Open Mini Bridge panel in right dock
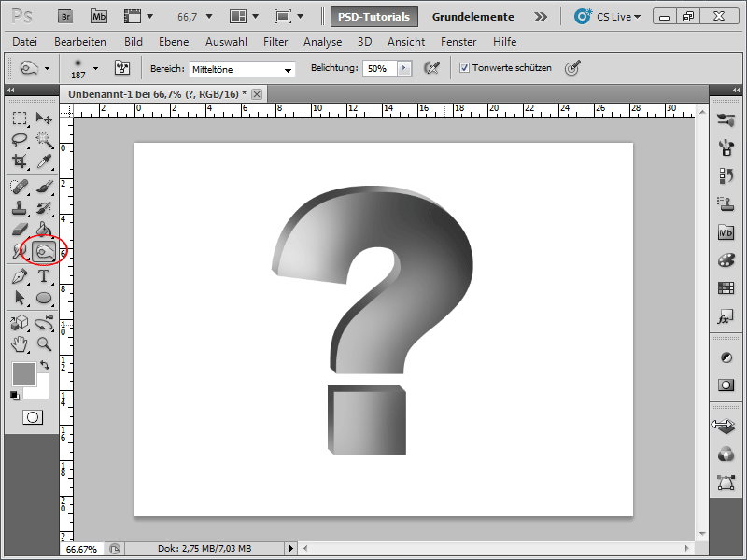The height and width of the screenshot is (560, 747). tap(726, 232)
